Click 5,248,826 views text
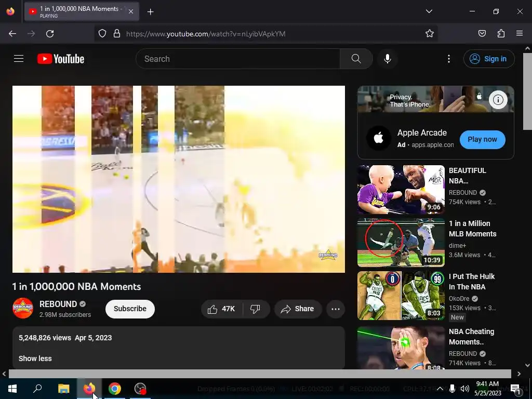The height and width of the screenshot is (399, 532). [45, 338]
